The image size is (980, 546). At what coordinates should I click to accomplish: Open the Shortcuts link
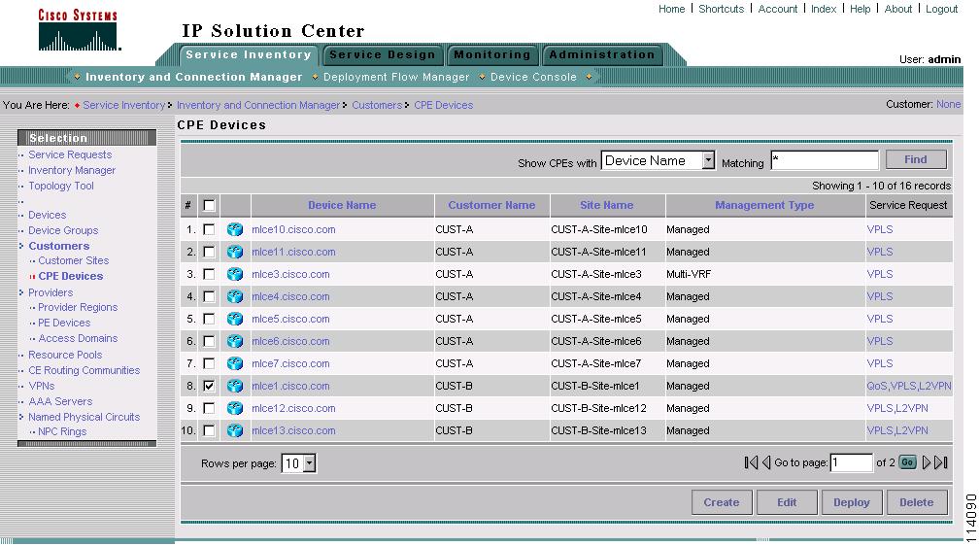click(x=722, y=9)
